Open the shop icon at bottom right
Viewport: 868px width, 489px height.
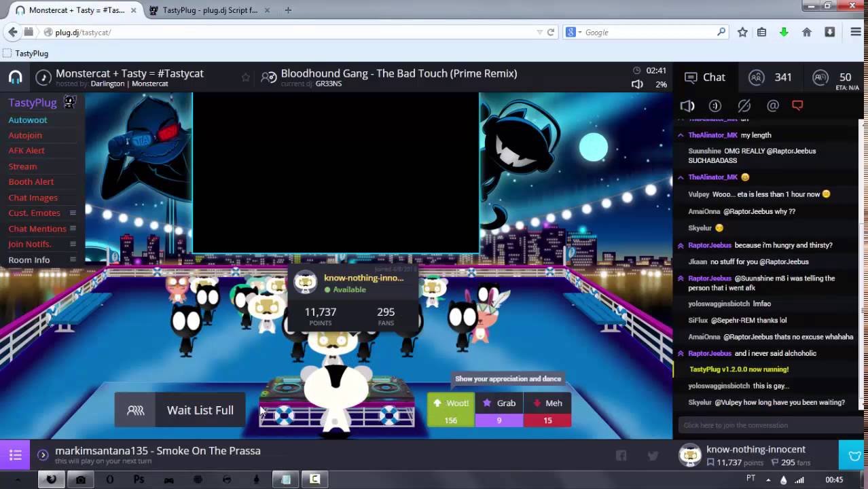click(x=854, y=455)
